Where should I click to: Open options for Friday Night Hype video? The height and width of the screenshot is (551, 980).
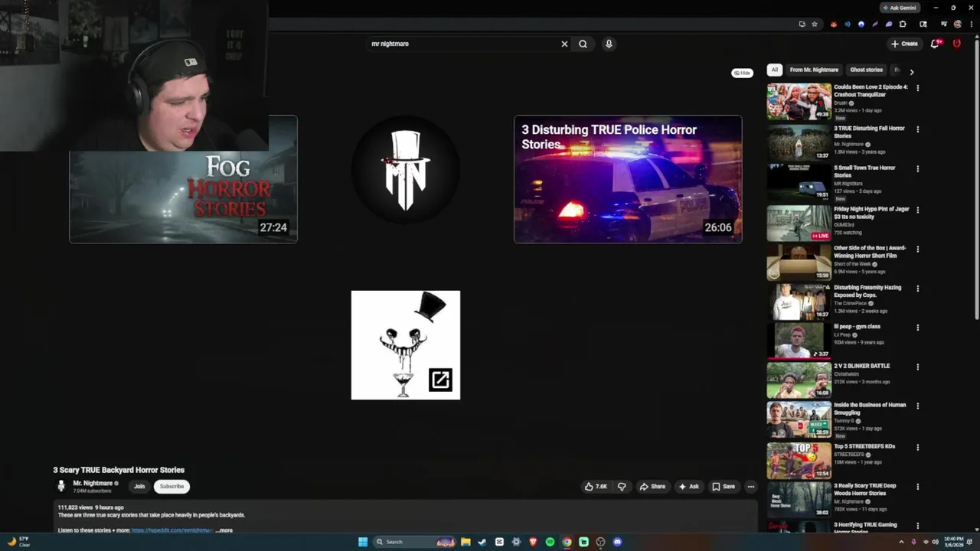tap(917, 210)
